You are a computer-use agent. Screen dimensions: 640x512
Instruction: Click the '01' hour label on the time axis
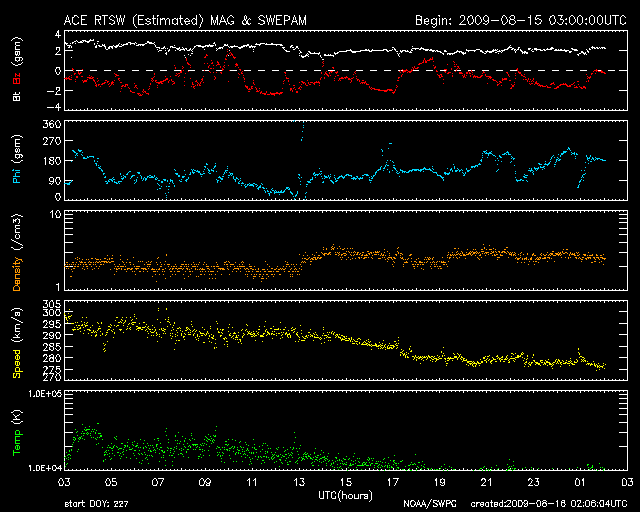coord(580,483)
